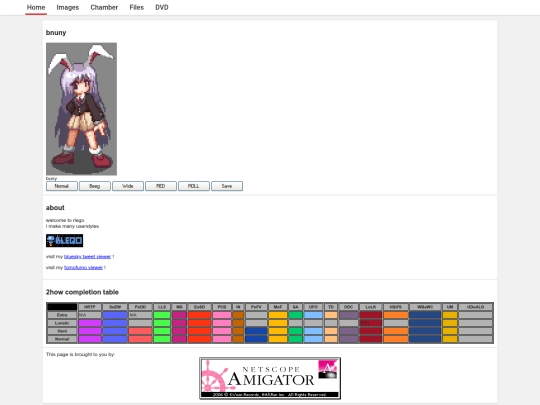
Task: Click the HSiFS column header
Action: pos(396,307)
